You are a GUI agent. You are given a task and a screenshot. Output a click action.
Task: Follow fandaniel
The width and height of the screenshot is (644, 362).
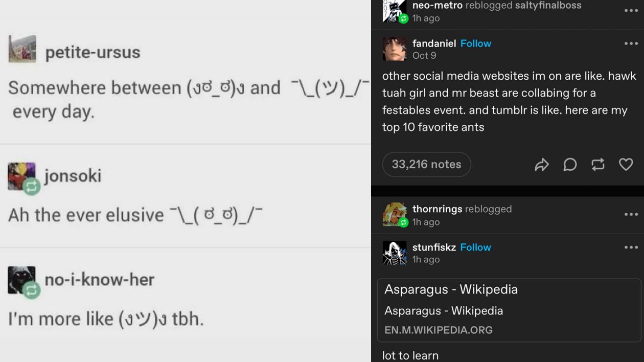[475, 43]
